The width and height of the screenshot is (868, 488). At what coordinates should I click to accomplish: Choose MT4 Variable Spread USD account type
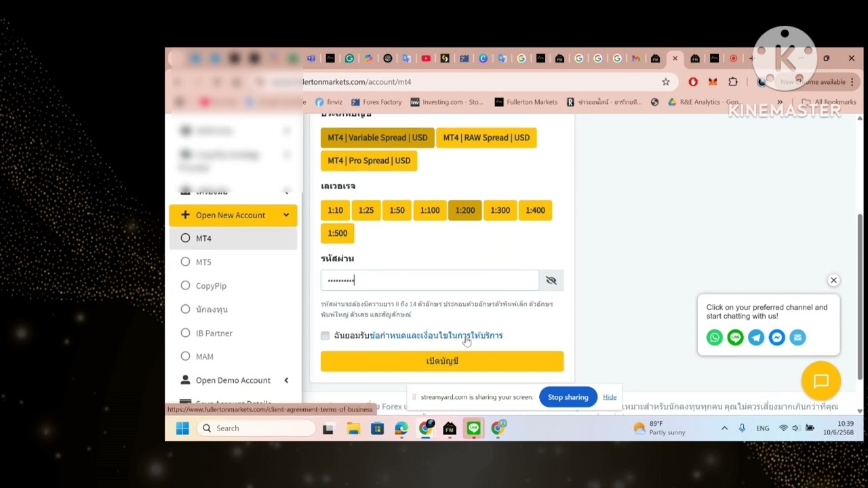coord(377,138)
